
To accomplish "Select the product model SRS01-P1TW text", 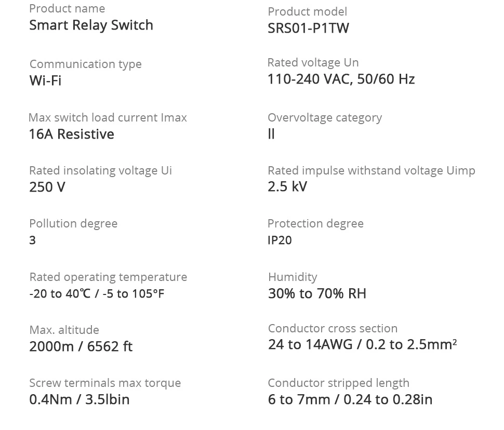I will tap(308, 28).
